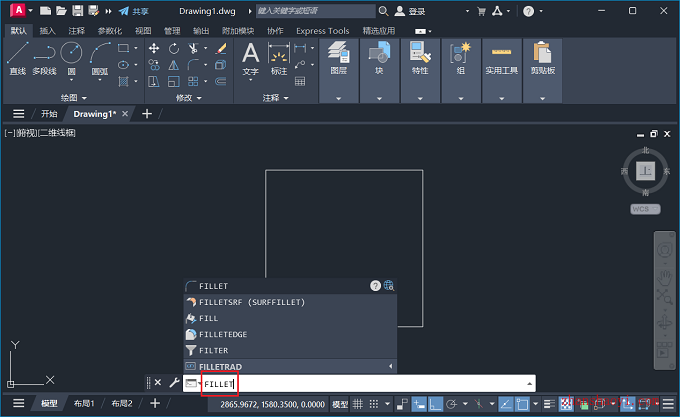Viewport: 680px width, 417px height.
Task: Click the Stretch tool icon
Action: point(154,81)
